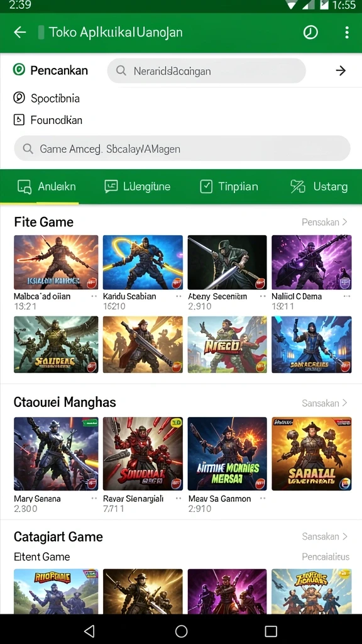Open options dots for Malbca'ad oiian

94,296
